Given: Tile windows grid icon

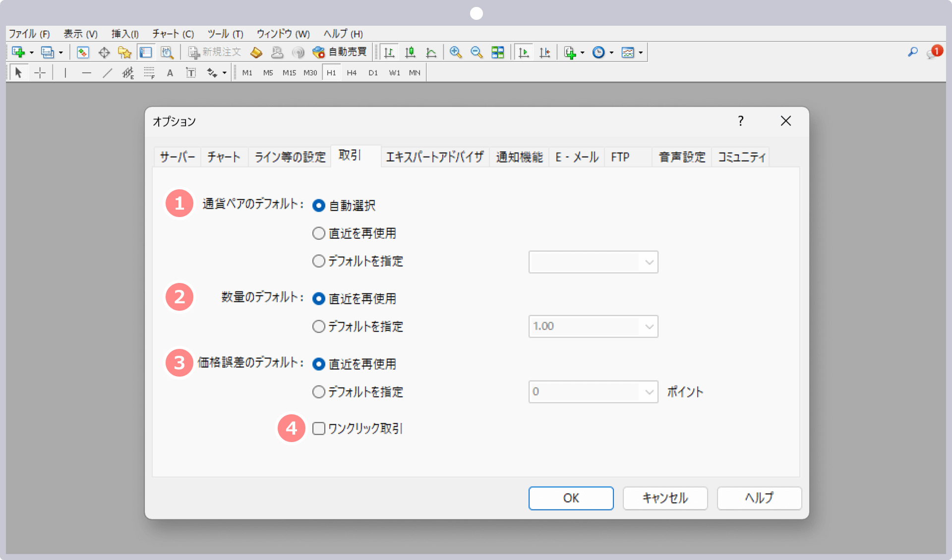Looking at the screenshot, I should (497, 52).
